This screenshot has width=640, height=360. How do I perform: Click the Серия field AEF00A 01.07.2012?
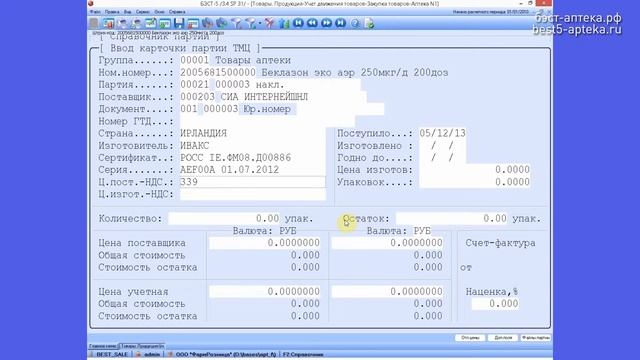[253, 170]
